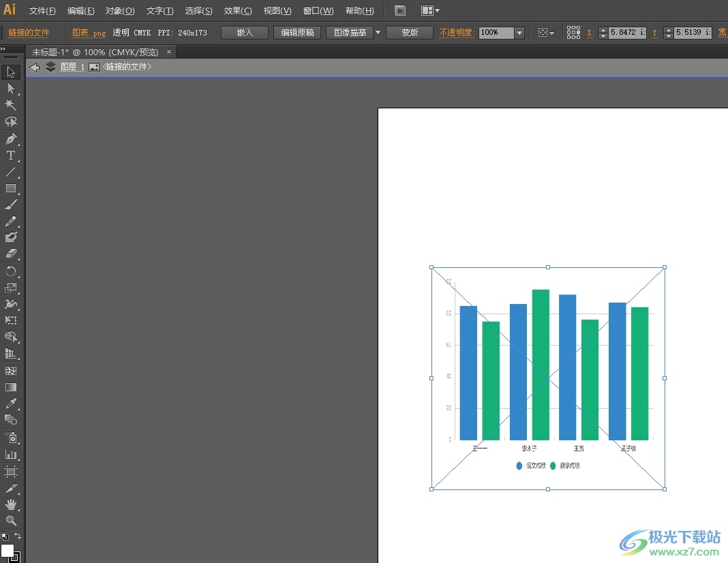728x563 pixels.
Task: Open the 对象(O) menu
Action: click(x=120, y=11)
